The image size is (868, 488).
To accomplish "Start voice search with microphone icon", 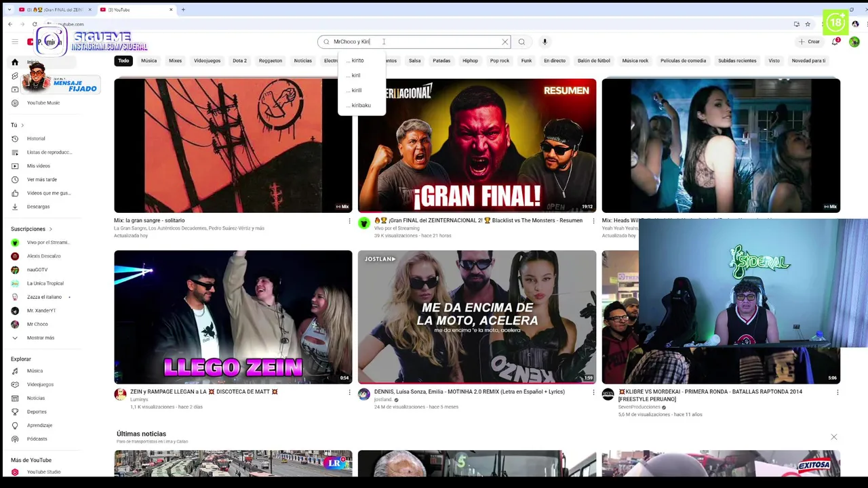I will pyautogui.click(x=545, y=42).
